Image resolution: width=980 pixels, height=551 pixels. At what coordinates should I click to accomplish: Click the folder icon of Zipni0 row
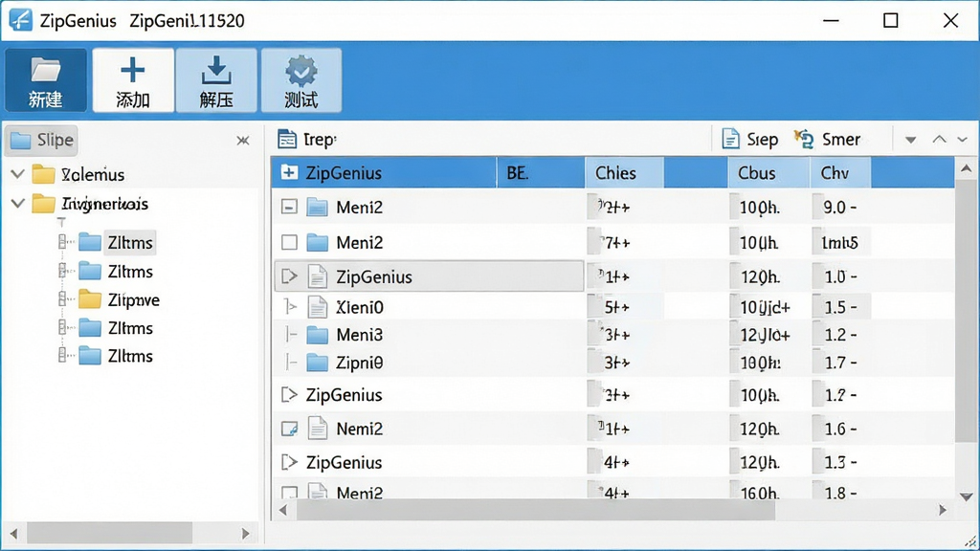pos(317,363)
